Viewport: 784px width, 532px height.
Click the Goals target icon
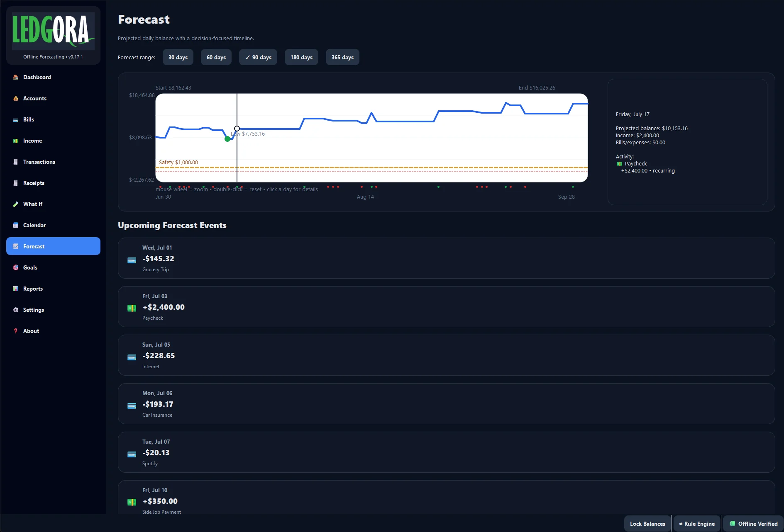pos(16,267)
